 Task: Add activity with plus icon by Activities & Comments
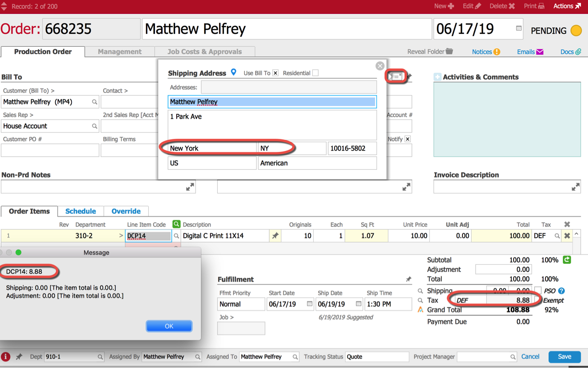(437, 77)
